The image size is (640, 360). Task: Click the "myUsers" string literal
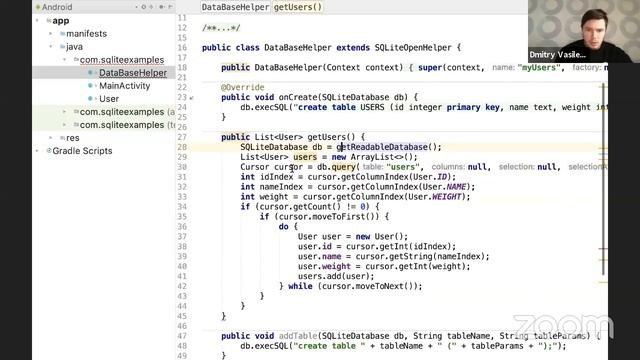[538, 68]
